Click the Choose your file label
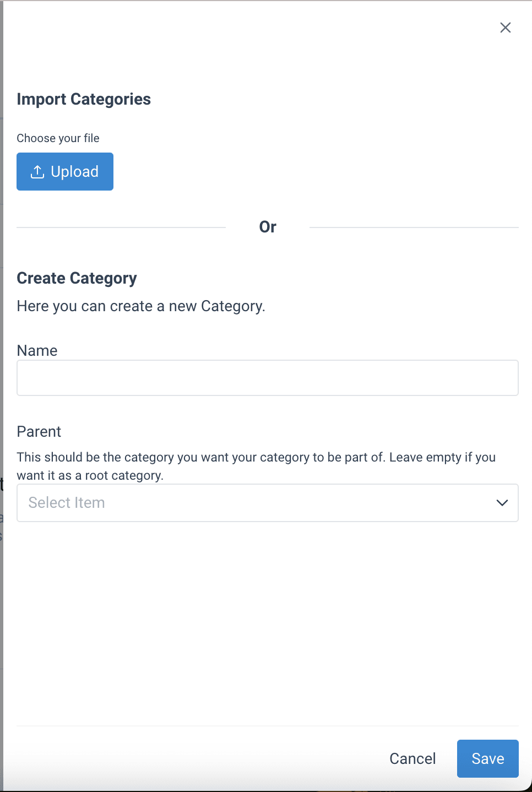Image resolution: width=532 pixels, height=792 pixels. coord(58,138)
